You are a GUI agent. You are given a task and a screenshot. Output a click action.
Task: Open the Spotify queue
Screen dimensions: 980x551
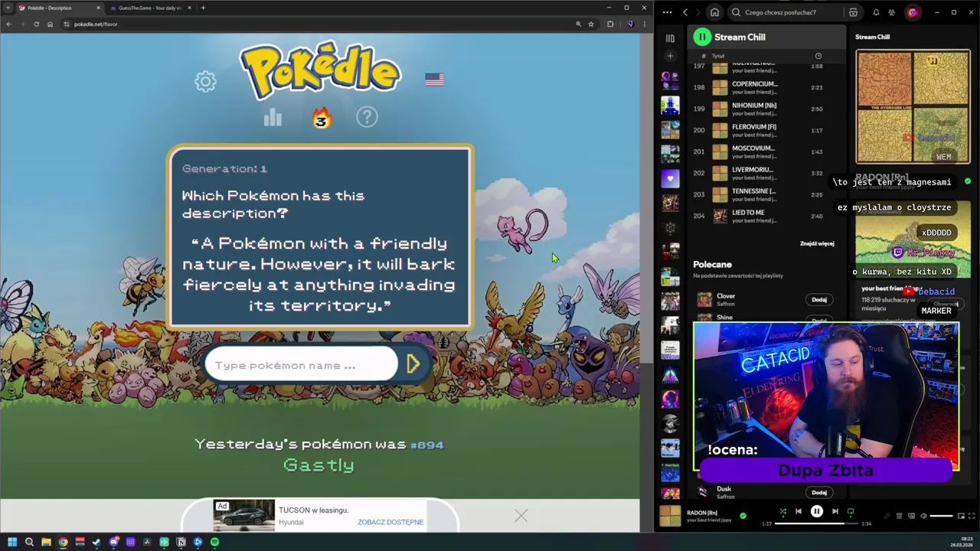coord(899,516)
